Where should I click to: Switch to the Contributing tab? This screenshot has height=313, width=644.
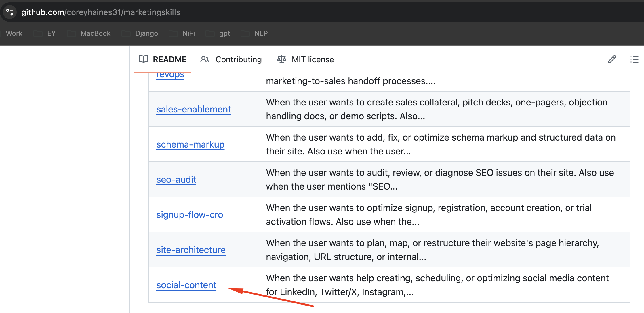coord(231,59)
